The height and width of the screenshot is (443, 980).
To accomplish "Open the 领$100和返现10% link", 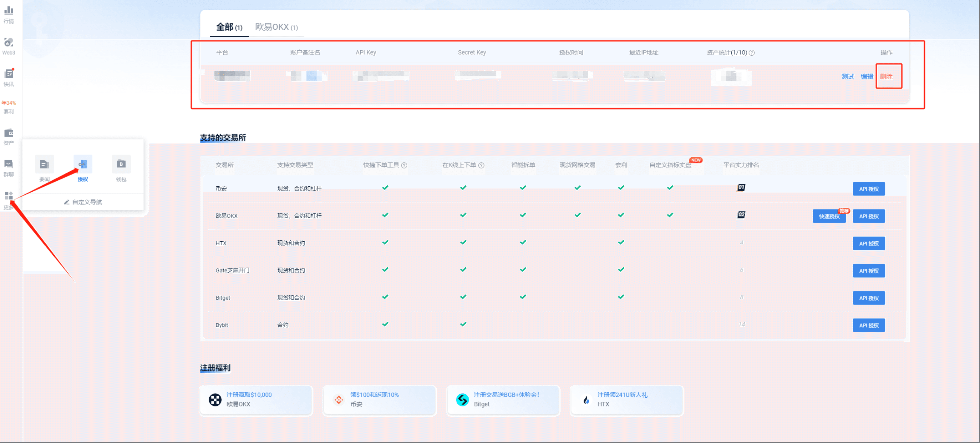I will (374, 395).
